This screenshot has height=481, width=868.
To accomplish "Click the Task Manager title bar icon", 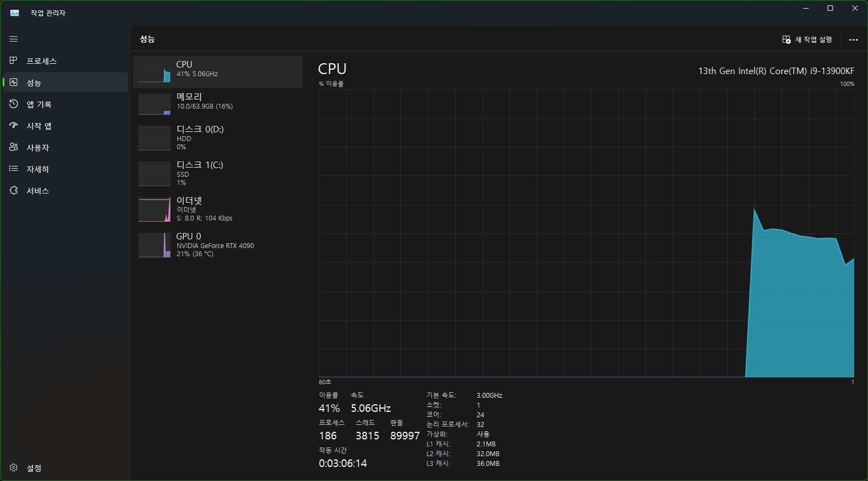I will 15,13.
